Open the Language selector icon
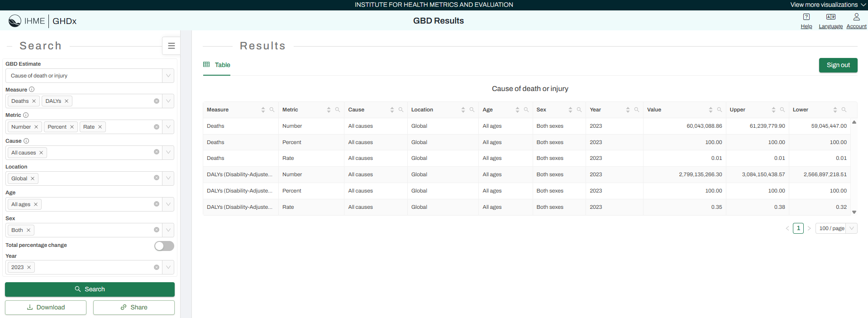868x318 pixels. pyautogui.click(x=830, y=17)
